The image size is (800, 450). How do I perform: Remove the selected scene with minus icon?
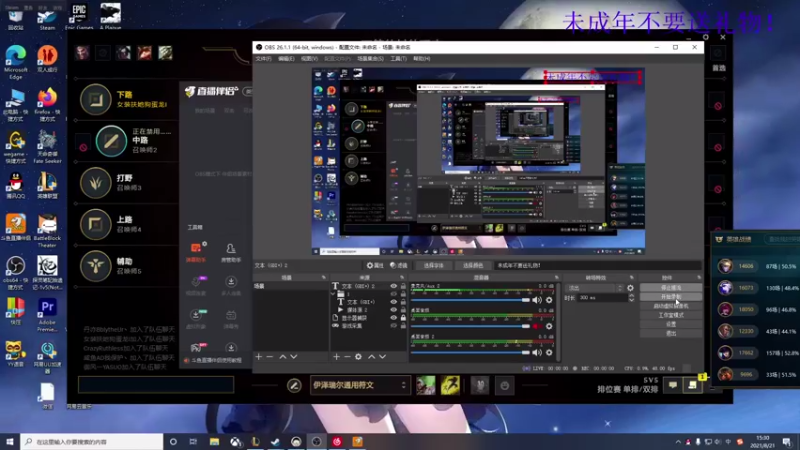click(x=270, y=357)
